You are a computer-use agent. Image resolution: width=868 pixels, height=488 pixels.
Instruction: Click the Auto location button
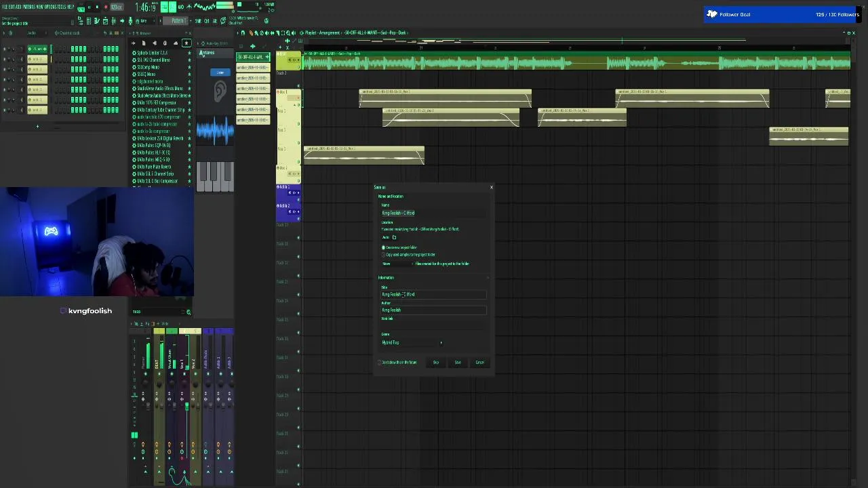(x=385, y=237)
